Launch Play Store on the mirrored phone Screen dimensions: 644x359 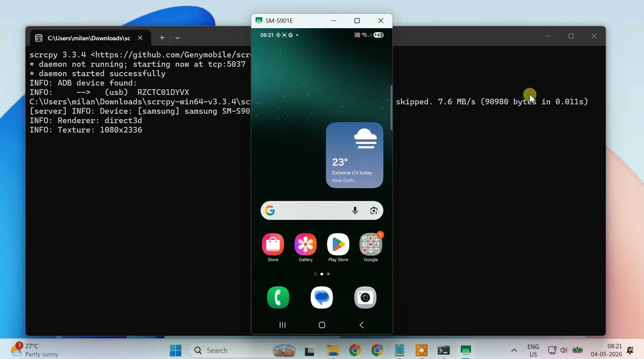(x=338, y=244)
